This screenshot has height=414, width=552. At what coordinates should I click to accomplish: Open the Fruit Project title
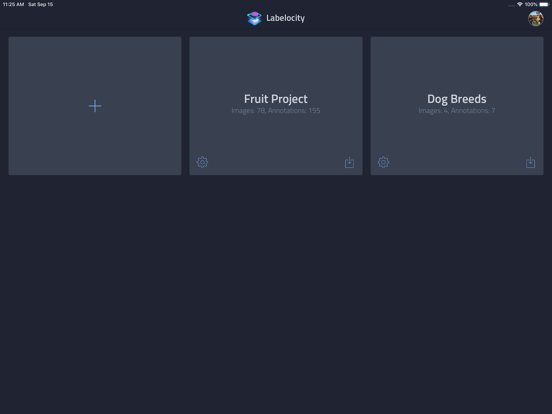tap(276, 99)
